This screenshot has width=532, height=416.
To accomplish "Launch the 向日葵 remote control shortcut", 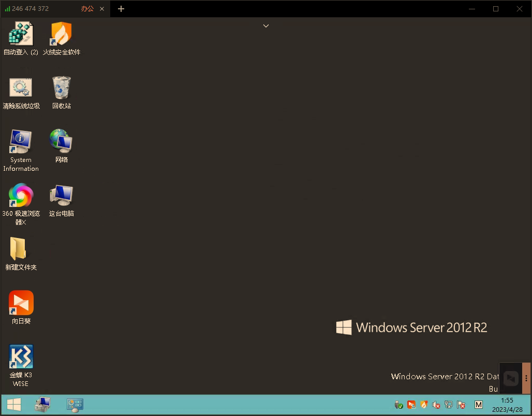I will 21,303.
